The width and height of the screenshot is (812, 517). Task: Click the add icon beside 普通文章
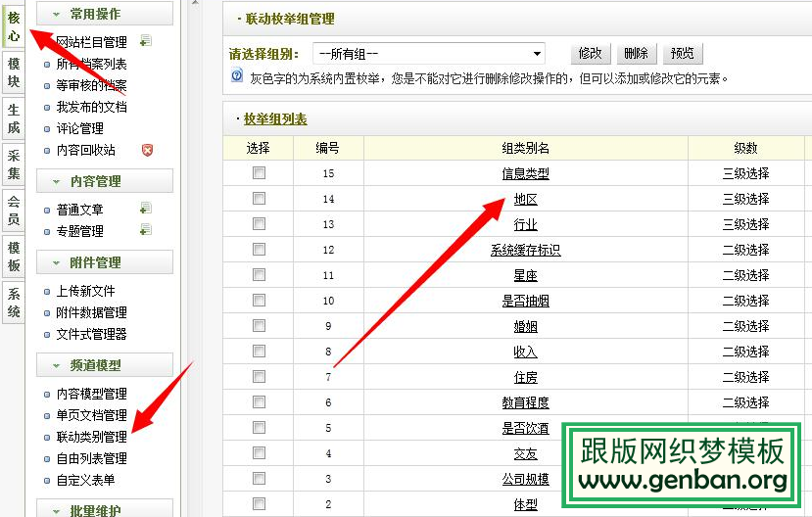(x=146, y=208)
